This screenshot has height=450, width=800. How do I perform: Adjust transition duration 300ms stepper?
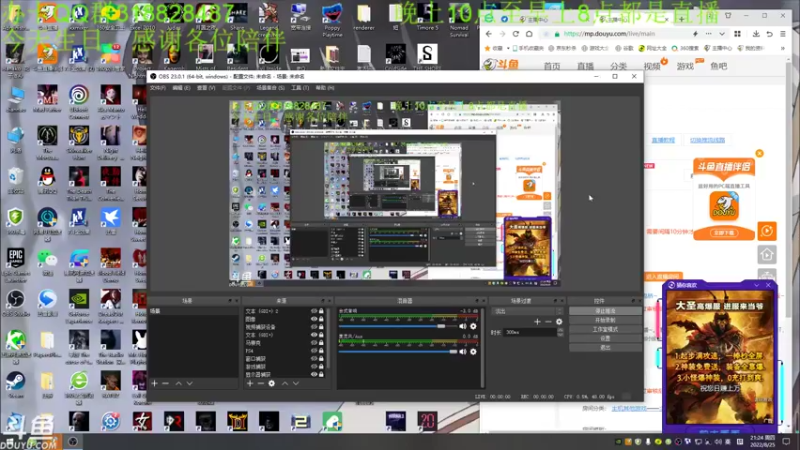(x=560, y=332)
